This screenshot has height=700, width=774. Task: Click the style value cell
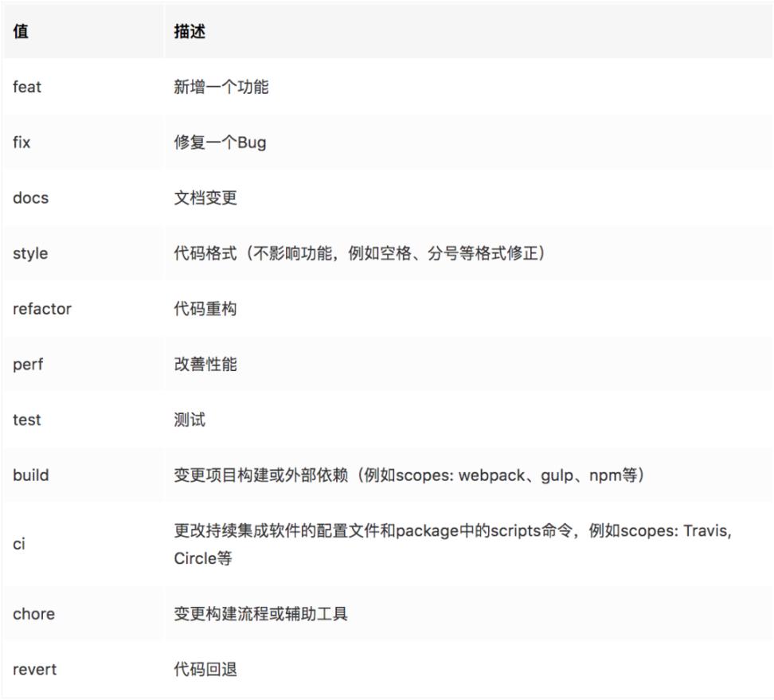coord(30,253)
